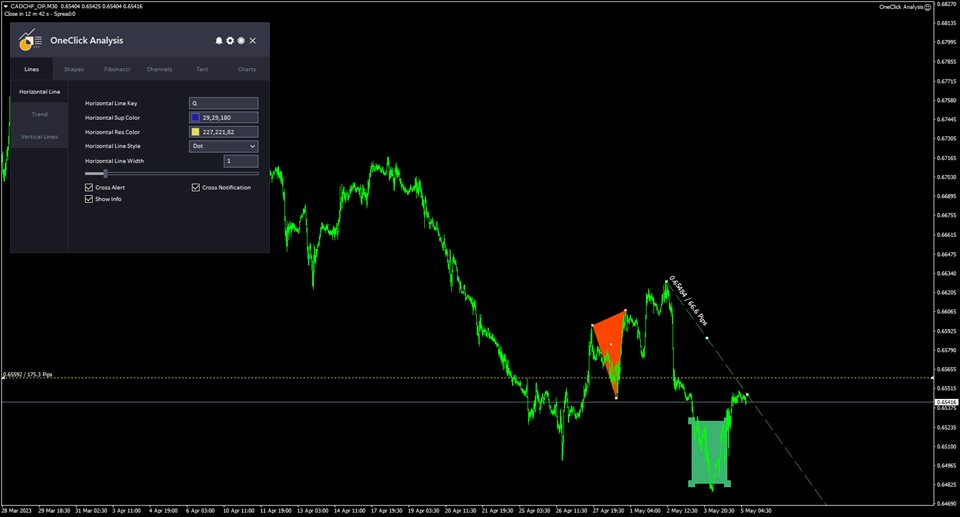Viewport: 960px width, 517px height.
Task: Open the gear settings icon in panel header
Action: (x=230, y=40)
